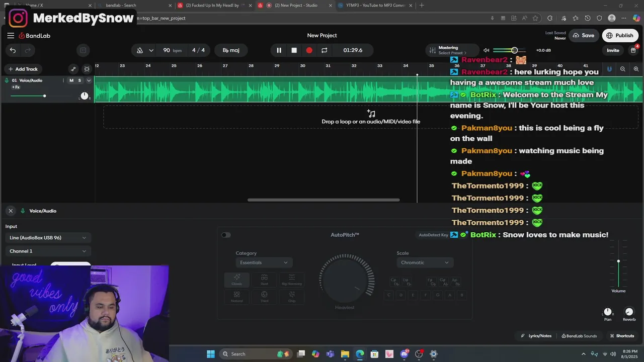The image size is (644, 362).
Task: Expand the Voice/Audio track chevron
Action: (89, 80)
